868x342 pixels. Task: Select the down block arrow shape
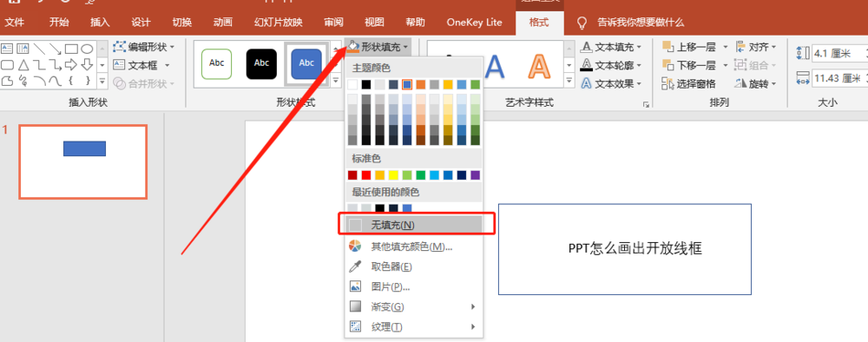(x=87, y=65)
